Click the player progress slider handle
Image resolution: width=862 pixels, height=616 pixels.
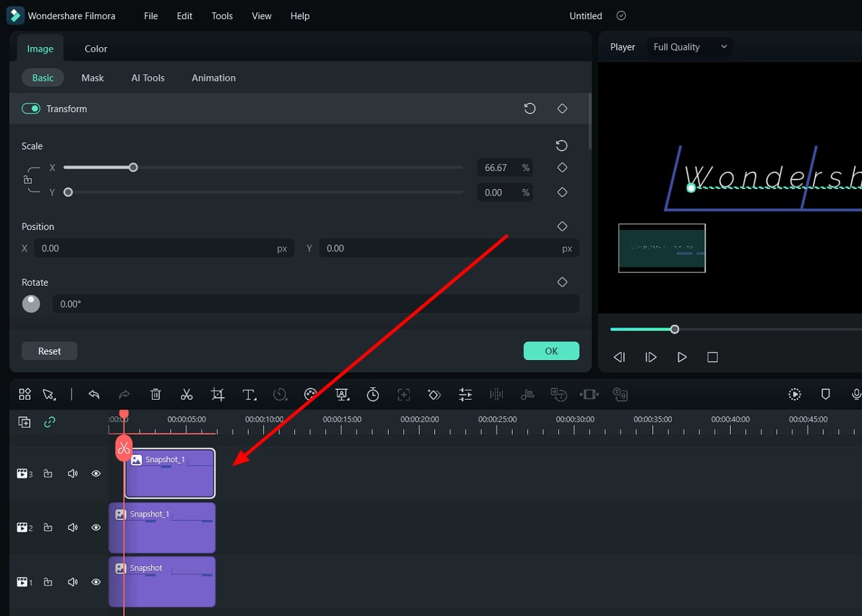[x=674, y=330]
